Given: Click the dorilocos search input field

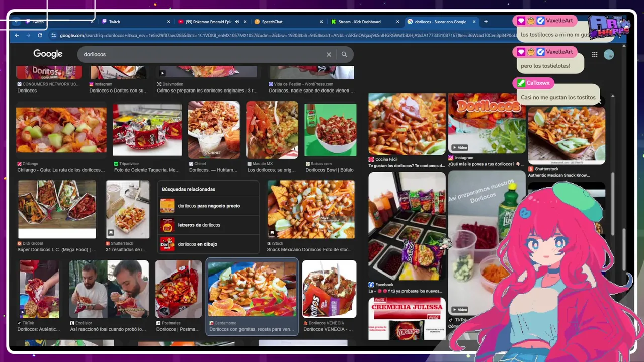Looking at the screenshot, I should tap(201, 54).
